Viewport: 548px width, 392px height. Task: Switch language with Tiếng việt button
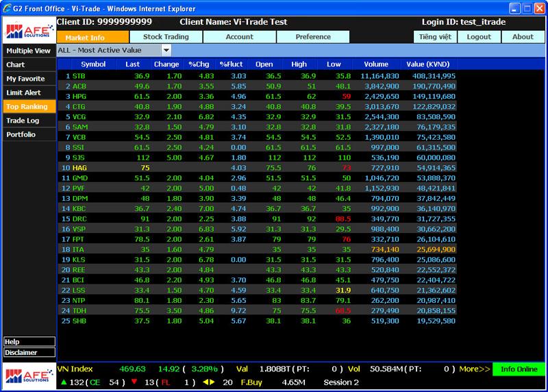click(435, 37)
